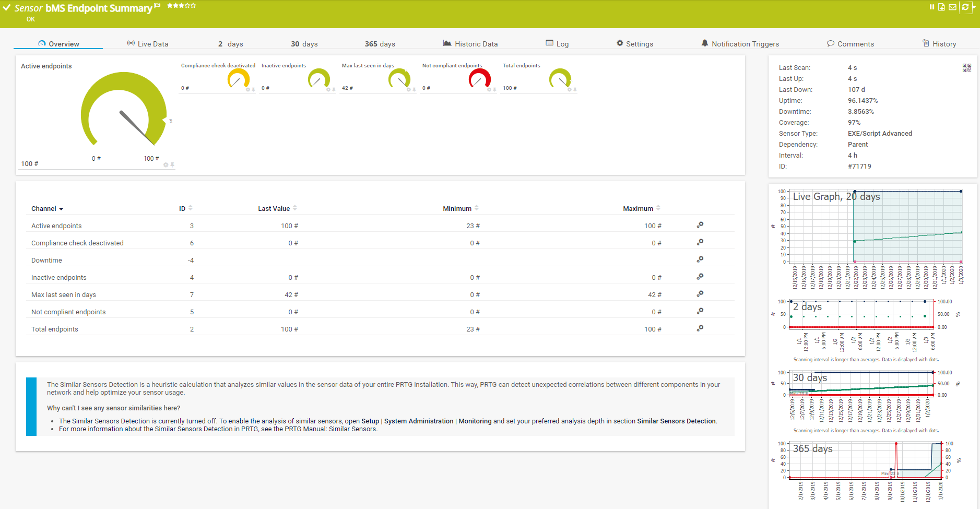980x509 pixels.
Task: Pause the sensor with the pause icon
Action: [932, 7]
